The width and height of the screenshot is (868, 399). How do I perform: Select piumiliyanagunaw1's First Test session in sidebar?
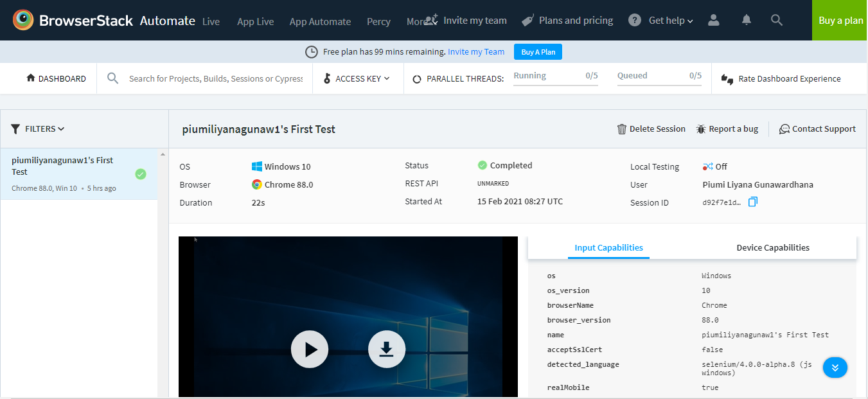79,174
